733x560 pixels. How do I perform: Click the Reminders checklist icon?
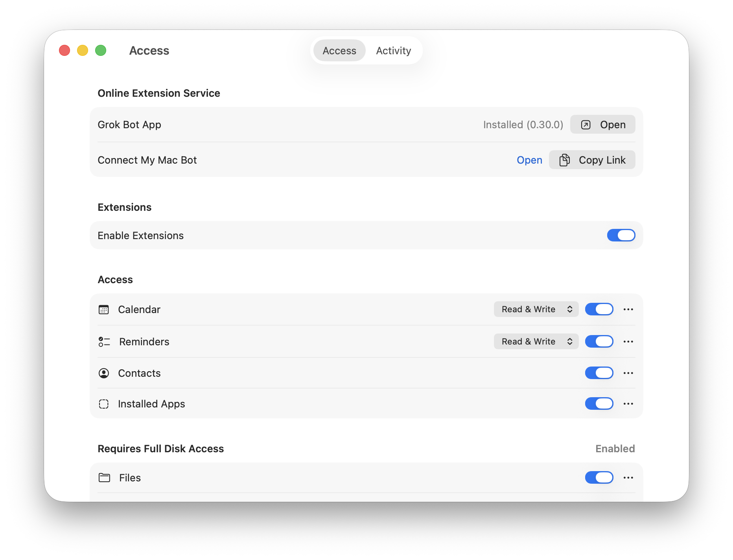tap(104, 342)
